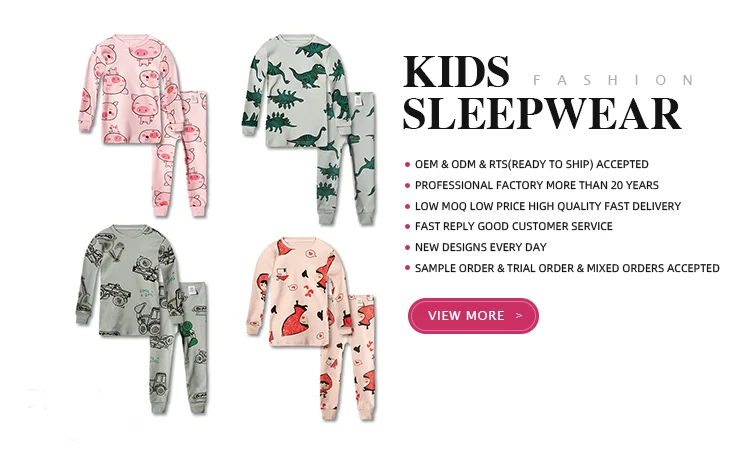The height and width of the screenshot is (450, 750).
Task: Select the pink pig pajama top
Action: (127, 89)
